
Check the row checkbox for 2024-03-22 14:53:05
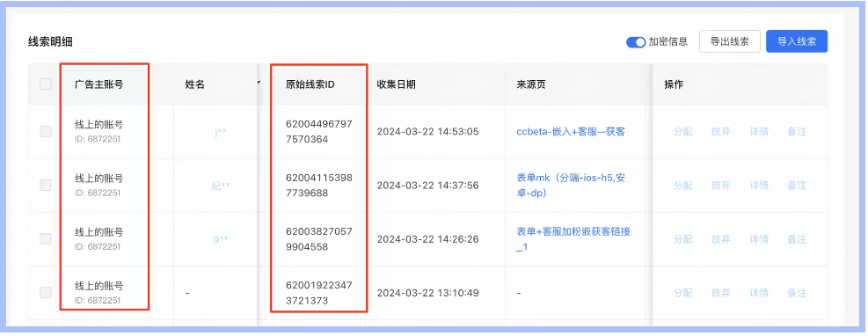(x=46, y=132)
